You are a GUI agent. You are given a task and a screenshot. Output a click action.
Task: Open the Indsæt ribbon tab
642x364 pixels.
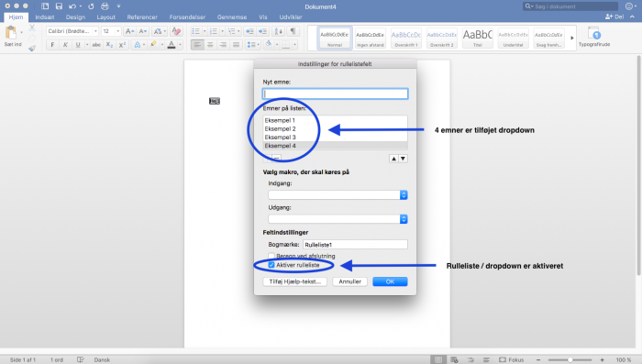click(45, 17)
